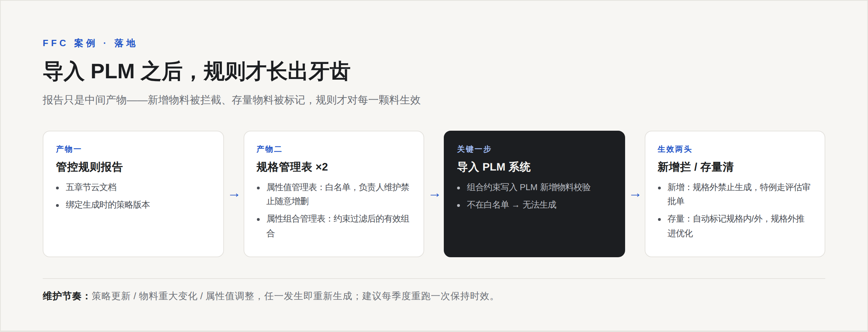Select the '导入 PLM 系统' heading

493,167
